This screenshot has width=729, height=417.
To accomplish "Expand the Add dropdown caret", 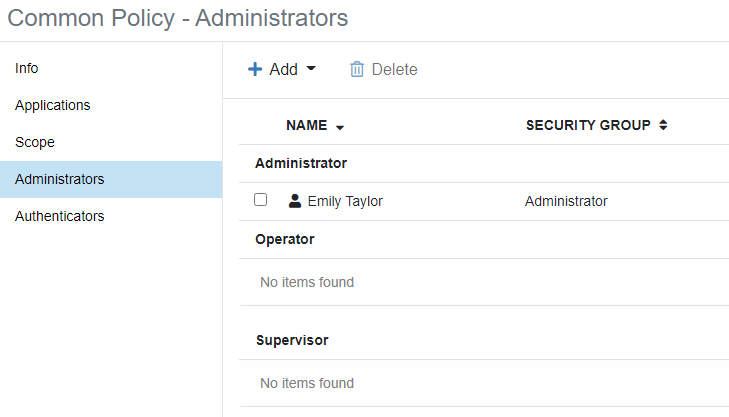I will point(311,68).
